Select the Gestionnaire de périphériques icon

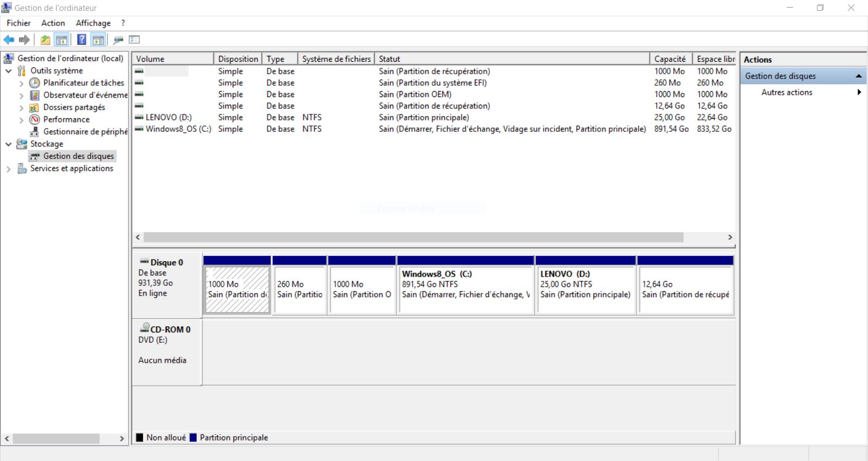(35, 132)
